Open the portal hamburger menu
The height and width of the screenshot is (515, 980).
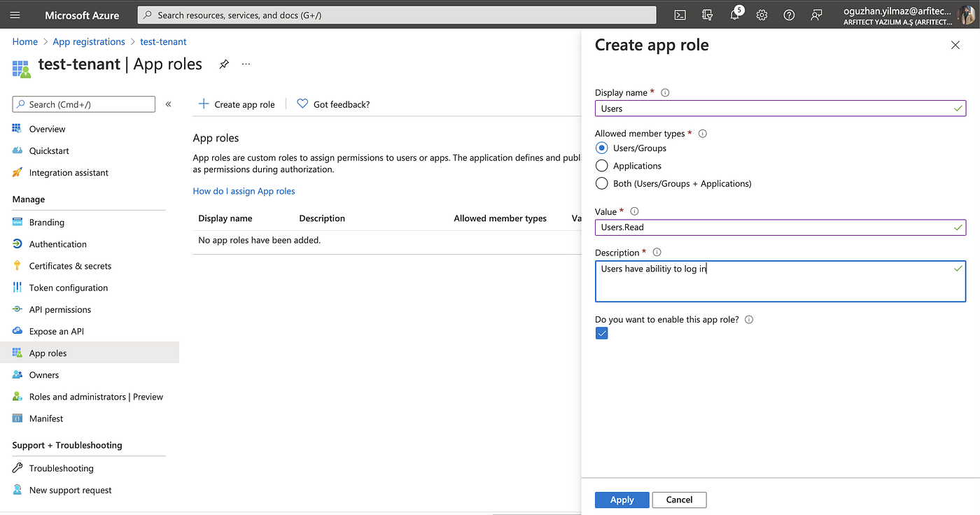tap(15, 15)
